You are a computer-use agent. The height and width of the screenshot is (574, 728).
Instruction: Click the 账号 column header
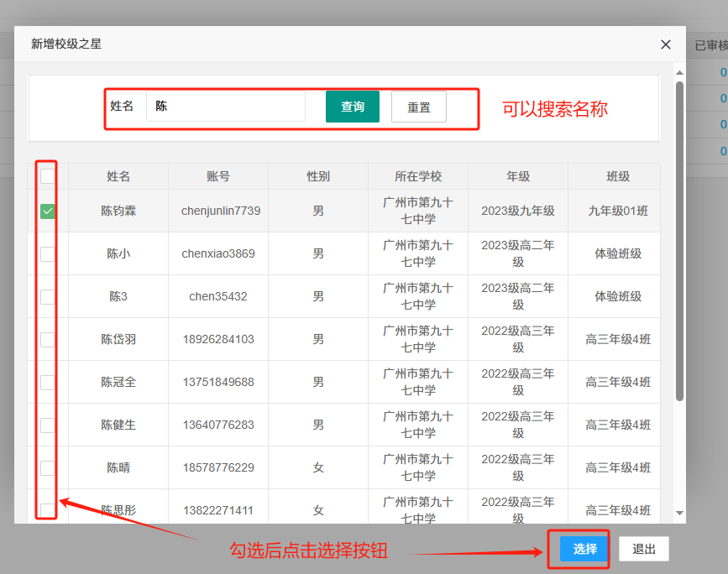(218, 176)
